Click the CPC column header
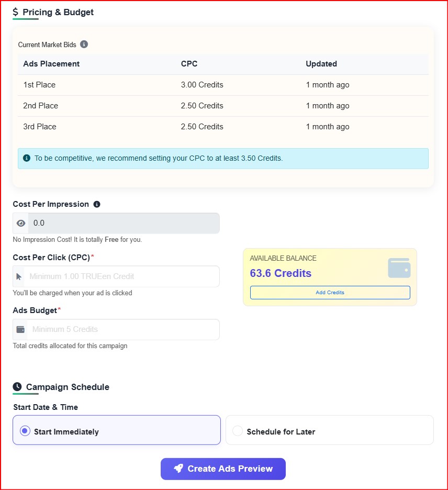 click(189, 64)
